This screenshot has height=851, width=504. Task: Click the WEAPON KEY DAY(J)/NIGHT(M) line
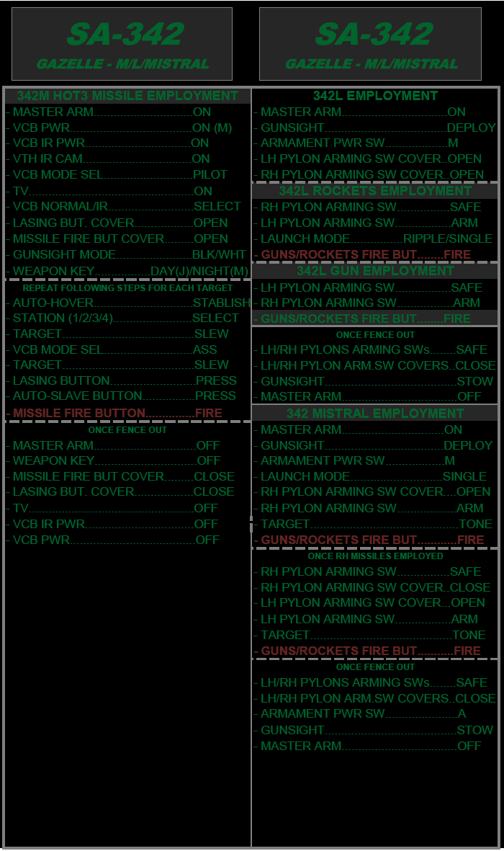click(x=127, y=271)
